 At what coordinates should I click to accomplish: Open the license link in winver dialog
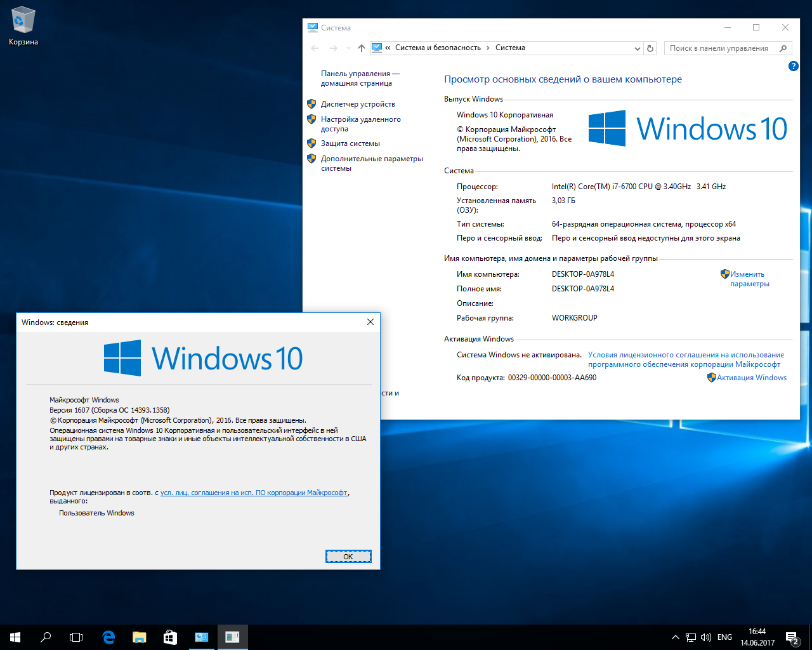pos(254,493)
